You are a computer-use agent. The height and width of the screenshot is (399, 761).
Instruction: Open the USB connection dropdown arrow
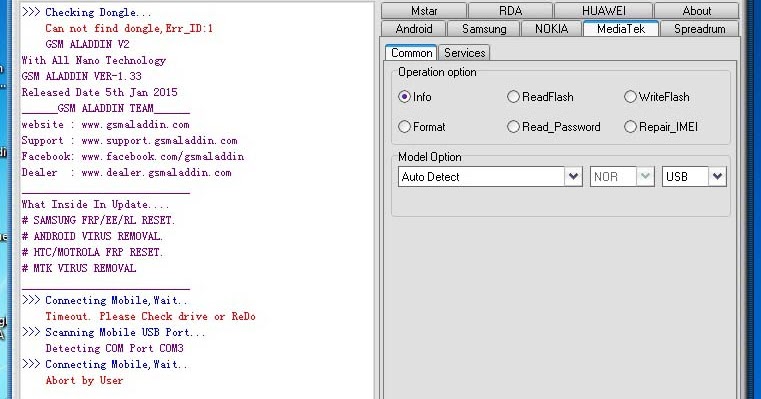pos(717,177)
